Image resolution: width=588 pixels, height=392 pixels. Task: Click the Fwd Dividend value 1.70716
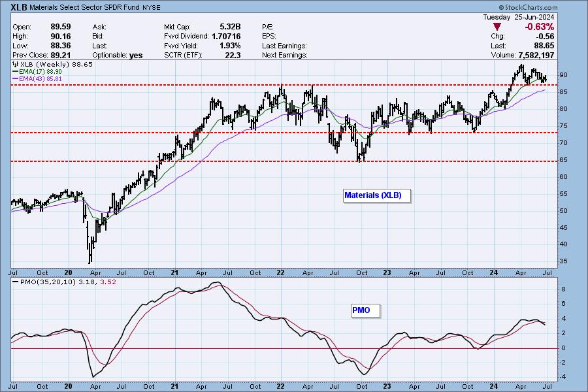click(226, 37)
